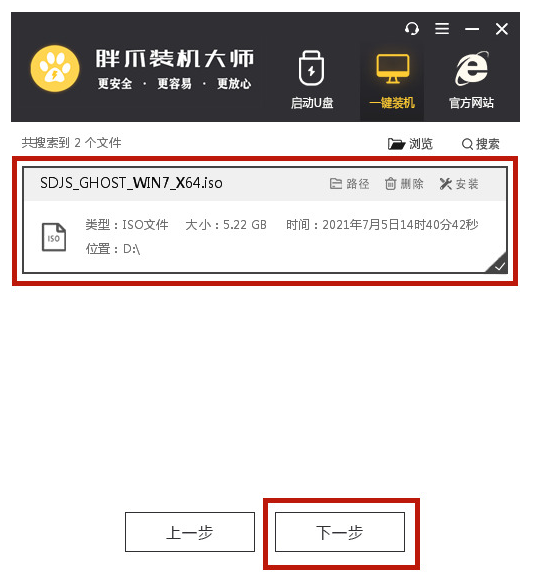Open the 官方网站 IE icon
Screen dimensions: 541x582
471,80
